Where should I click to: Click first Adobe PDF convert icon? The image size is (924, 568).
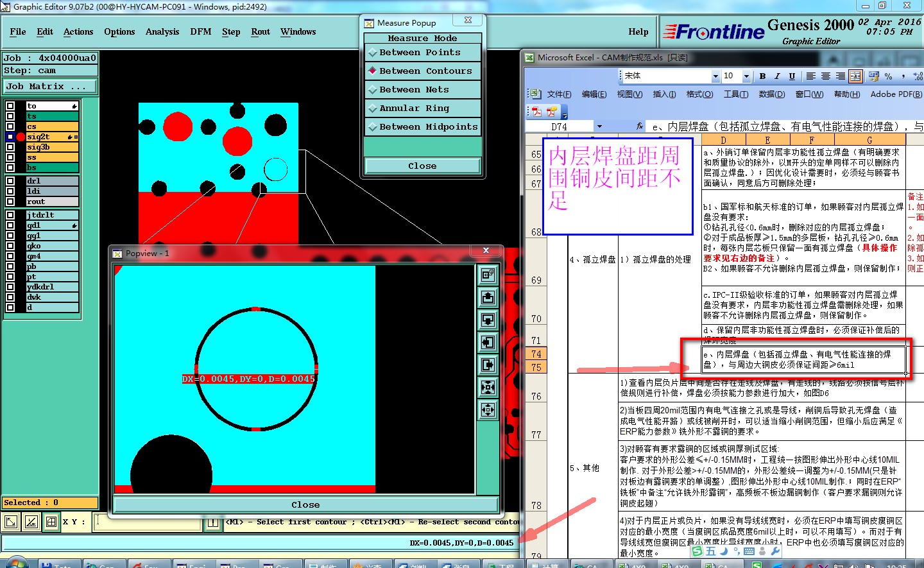(537, 111)
